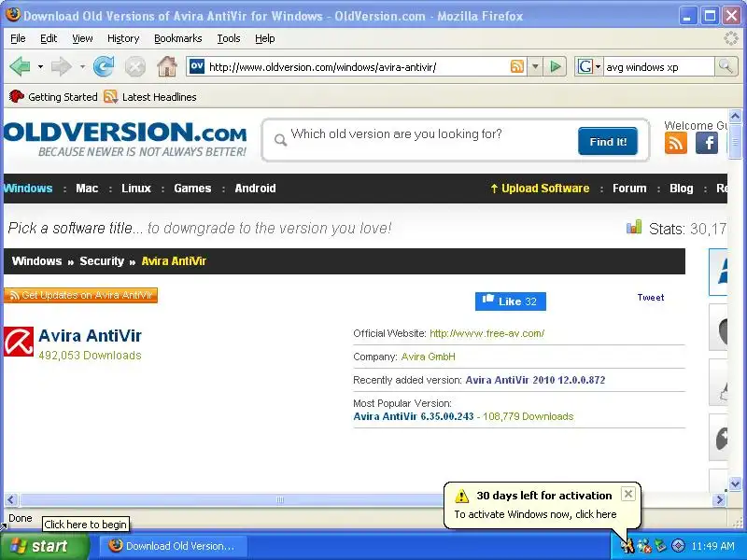Click the Facebook Like 32 button

tap(510, 301)
